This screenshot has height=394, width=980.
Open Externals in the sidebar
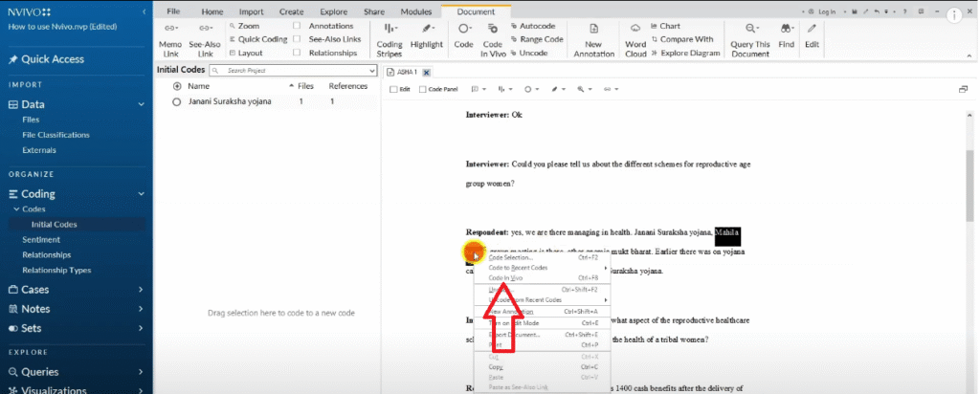pos(39,150)
